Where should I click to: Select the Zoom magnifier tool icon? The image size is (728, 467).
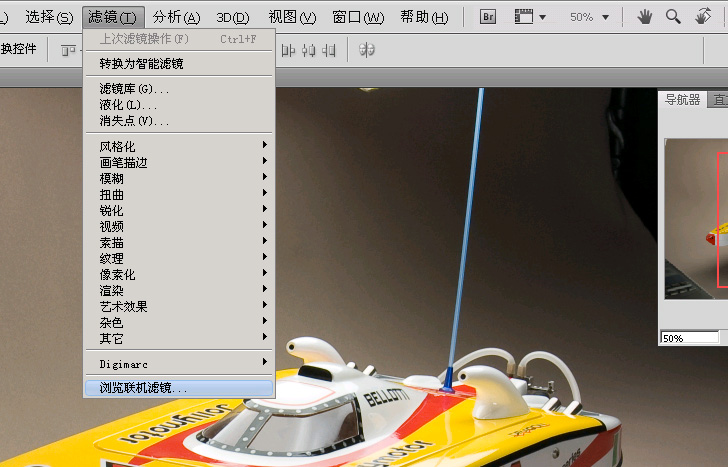673,17
